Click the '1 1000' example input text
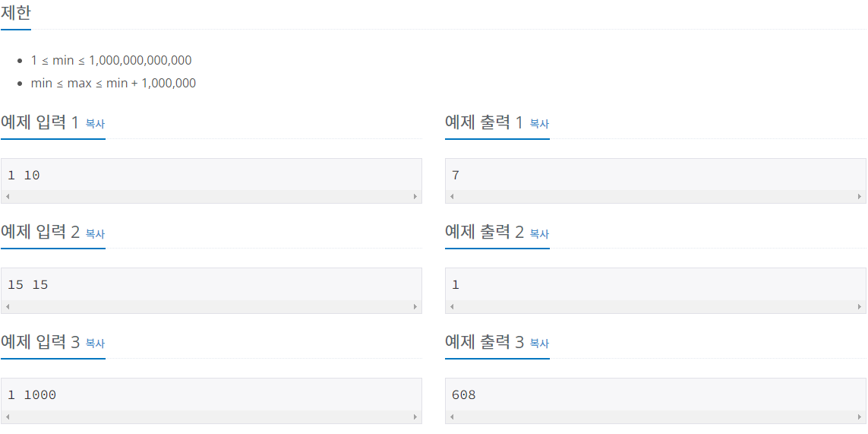Image resolution: width=868 pixels, height=434 pixels. (32, 395)
